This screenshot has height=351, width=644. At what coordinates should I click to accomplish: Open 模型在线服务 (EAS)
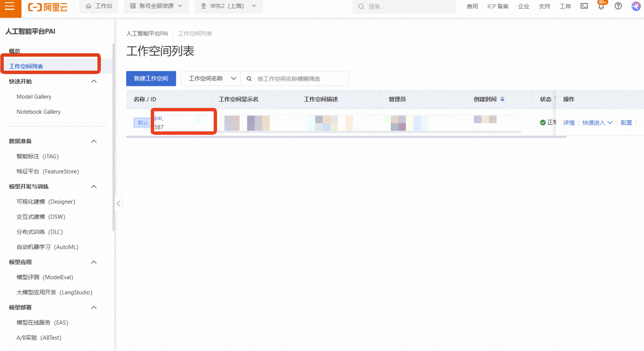pyautogui.click(x=42, y=323)
